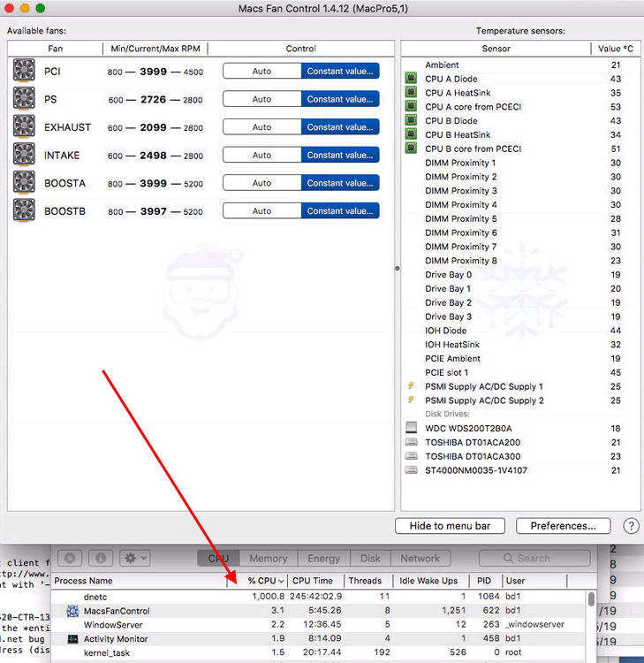
Task: Click disk icon beside TOSHIBA DT01ACA300
Action: point(411,456)
